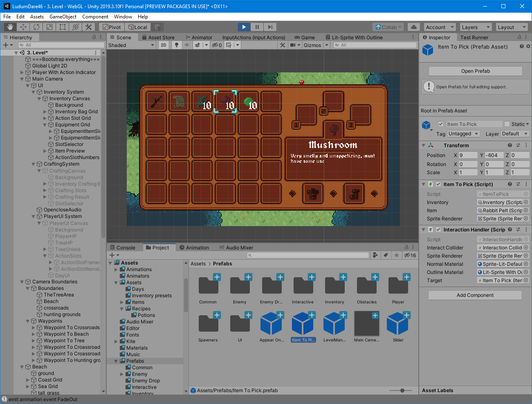Click Add Component button
Image resolution: width=532 pixels, height=404 pixels.
click(475, 295)
